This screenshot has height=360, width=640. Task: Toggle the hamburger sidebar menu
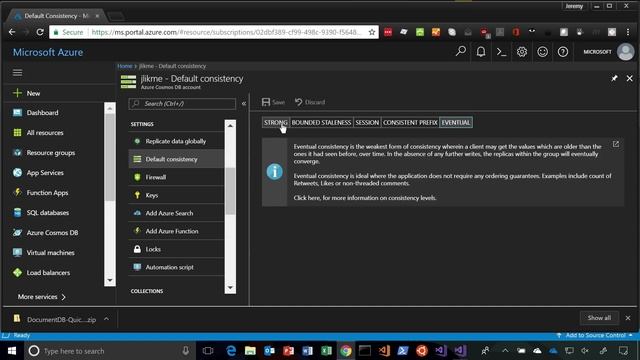click(18, 73)
